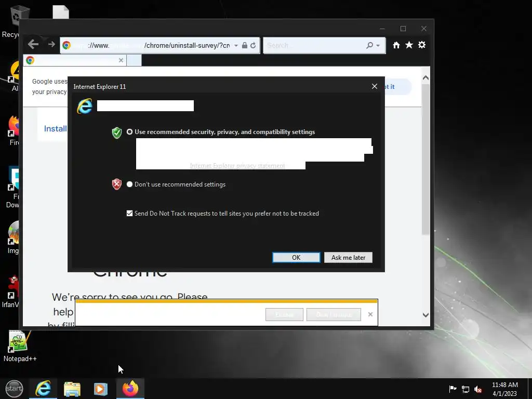532x399 pixels.
Task: Open Tools gear icon
Action: [422, 45]
